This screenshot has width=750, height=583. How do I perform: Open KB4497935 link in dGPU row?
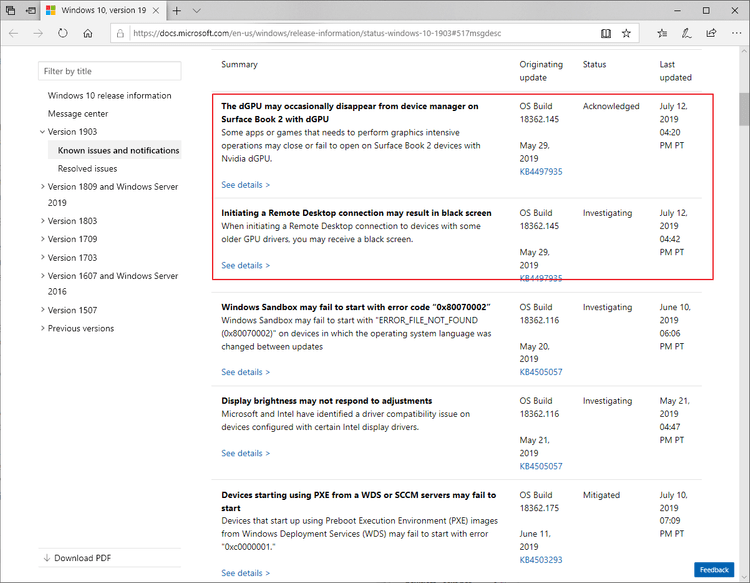coord(541,172)
